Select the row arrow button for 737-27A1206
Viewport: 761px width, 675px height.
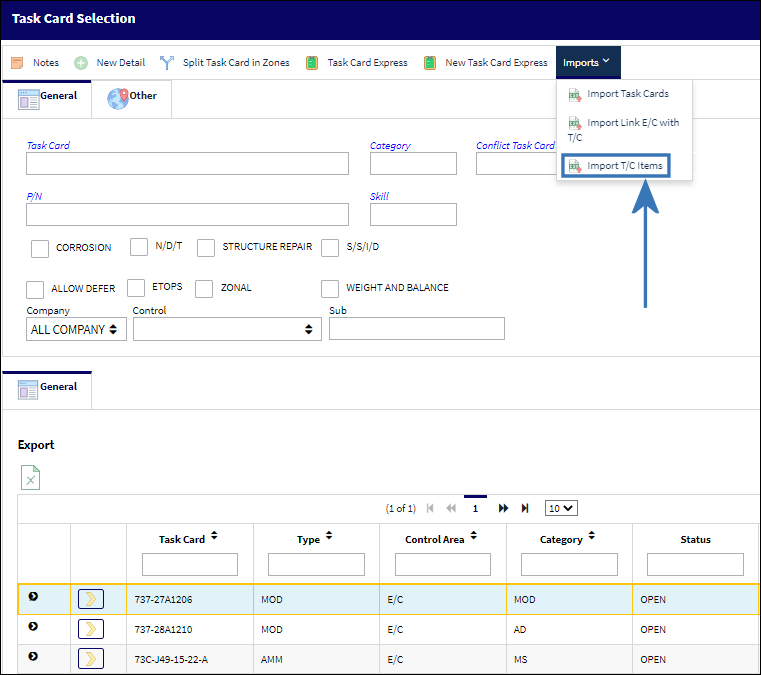pos(91,599)
